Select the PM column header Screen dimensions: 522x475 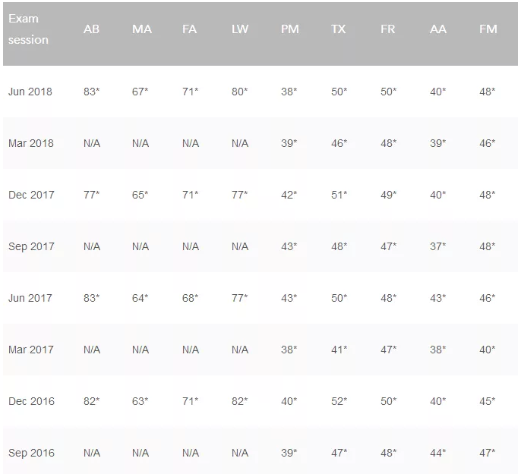point(290,29)
